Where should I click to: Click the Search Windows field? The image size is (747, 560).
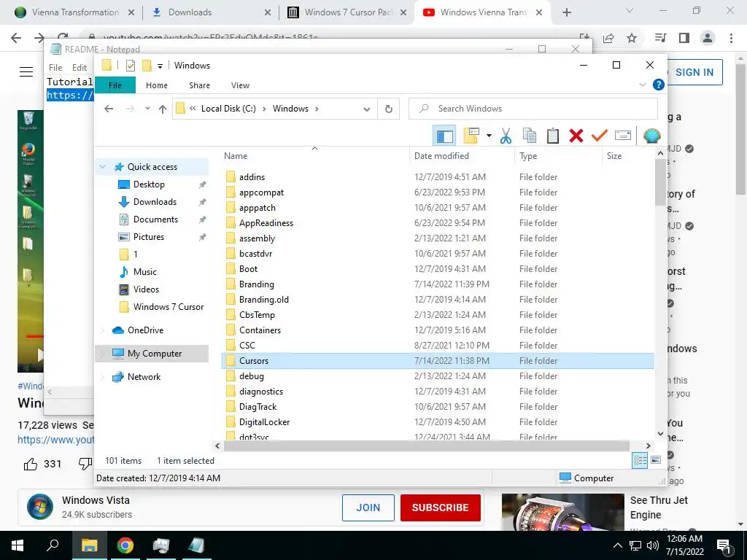(x=533, y=109)
